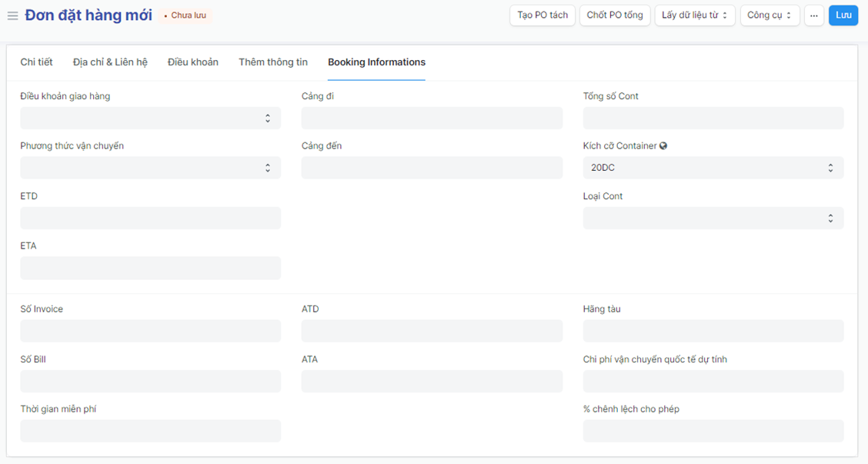Expand the Loại Cont dropdown
Image resolution: width=868 pixels, height=464 pixels.
pyautogui.click(x=713, y=218)
